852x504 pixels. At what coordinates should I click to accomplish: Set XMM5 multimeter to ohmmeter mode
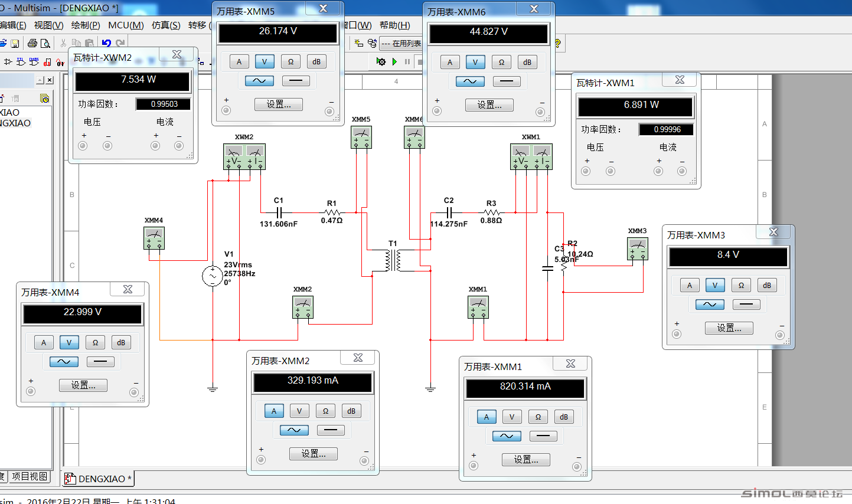[290, 61]
